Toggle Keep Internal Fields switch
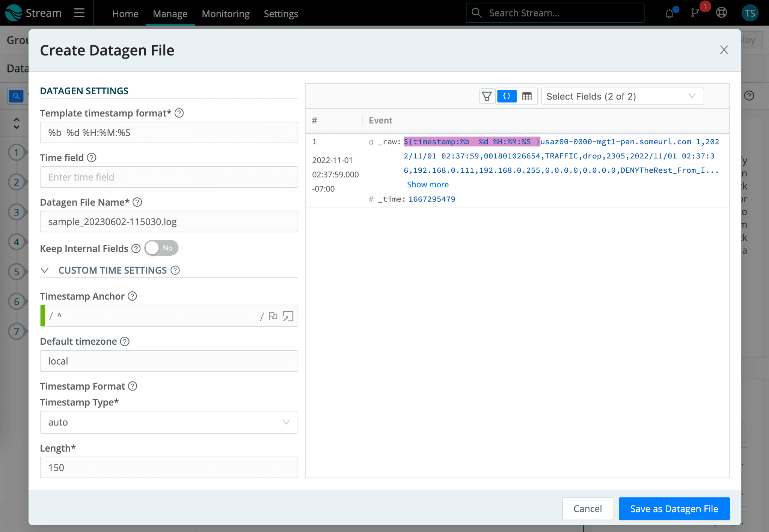The height and width of the screenshot is (532, 769). click(161, 248)
